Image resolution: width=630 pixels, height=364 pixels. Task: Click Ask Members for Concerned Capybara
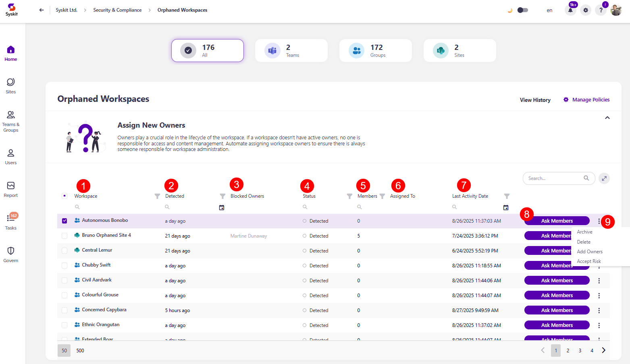tap(557, 310)
